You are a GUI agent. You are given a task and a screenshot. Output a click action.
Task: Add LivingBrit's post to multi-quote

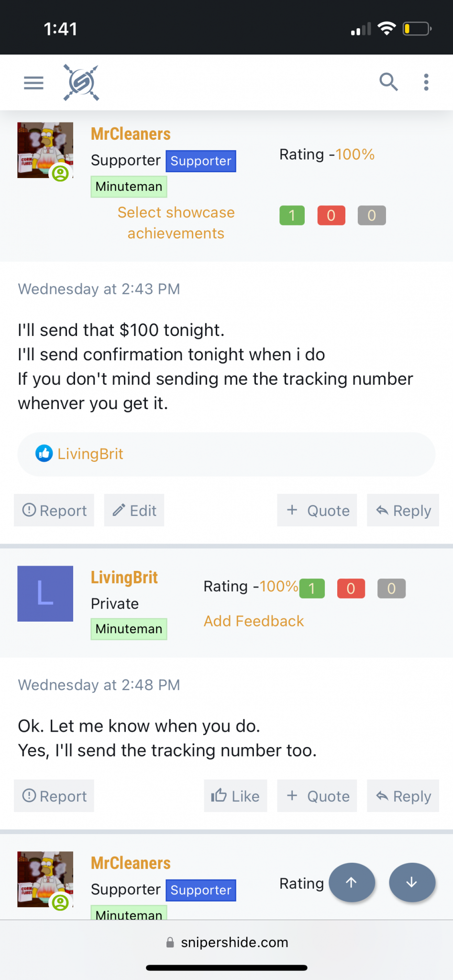coord(317,796)
